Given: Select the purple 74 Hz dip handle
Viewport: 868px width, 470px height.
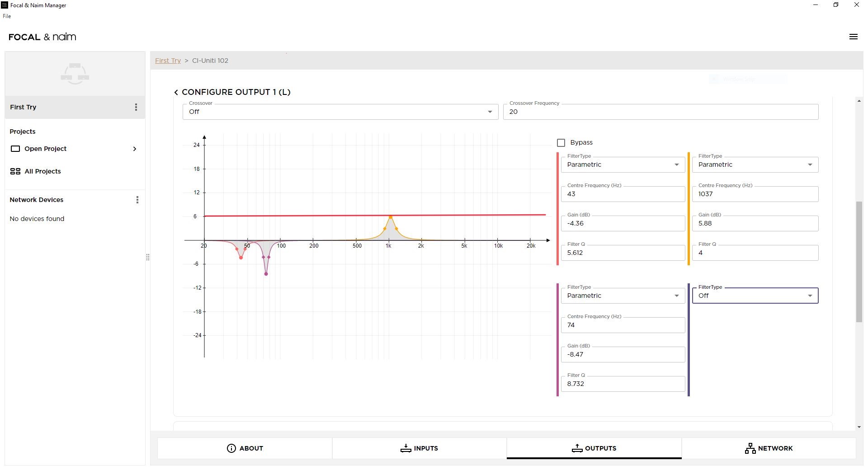Looking at the screenshot, I should (266, 274).
